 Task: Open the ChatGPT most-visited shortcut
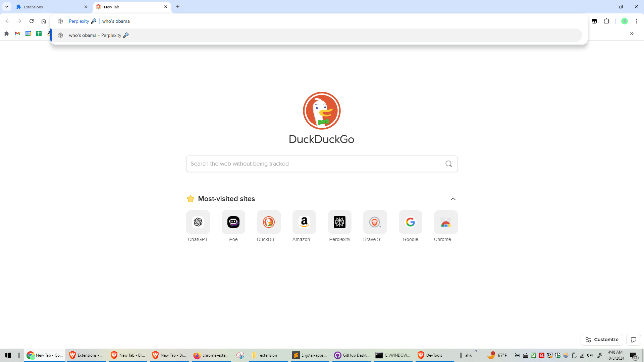click(198, 222)
